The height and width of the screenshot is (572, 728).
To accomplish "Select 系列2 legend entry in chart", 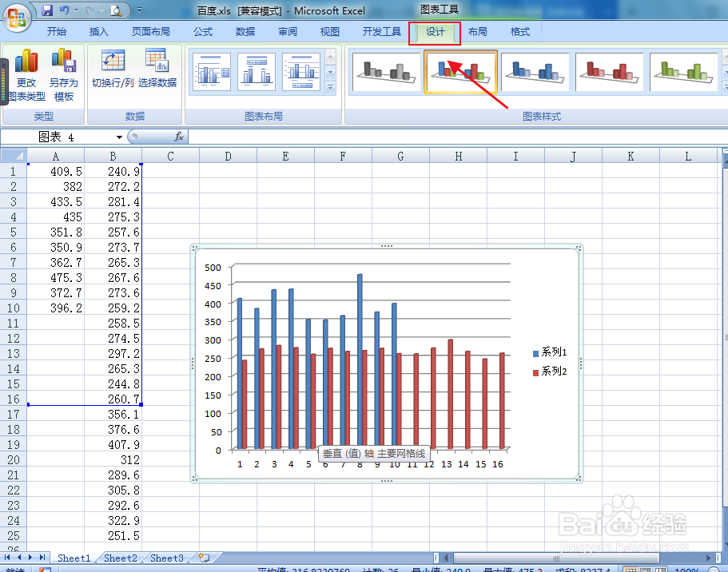I will (x=550, y=371).
